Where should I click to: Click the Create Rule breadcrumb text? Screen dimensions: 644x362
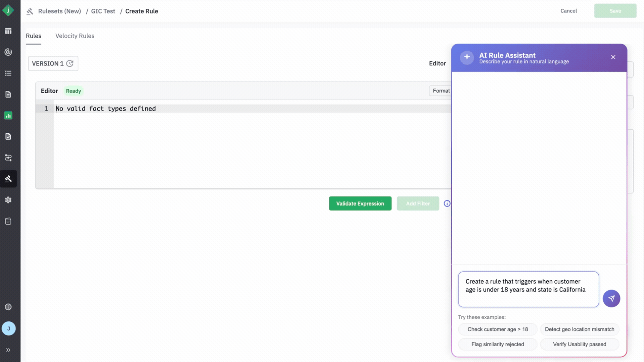point(142,11)
